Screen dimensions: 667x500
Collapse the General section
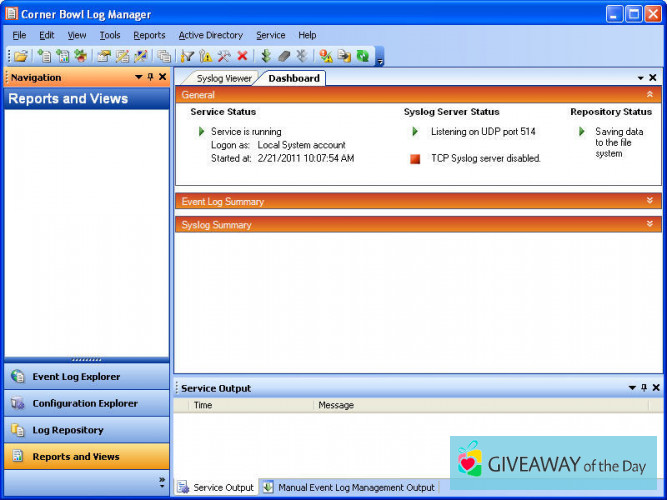pyautogui.click(x=650, y=94)
